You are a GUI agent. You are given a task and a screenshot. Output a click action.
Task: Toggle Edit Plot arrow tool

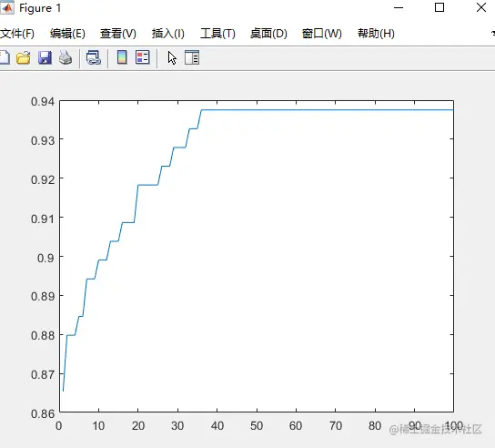(172, 58)
